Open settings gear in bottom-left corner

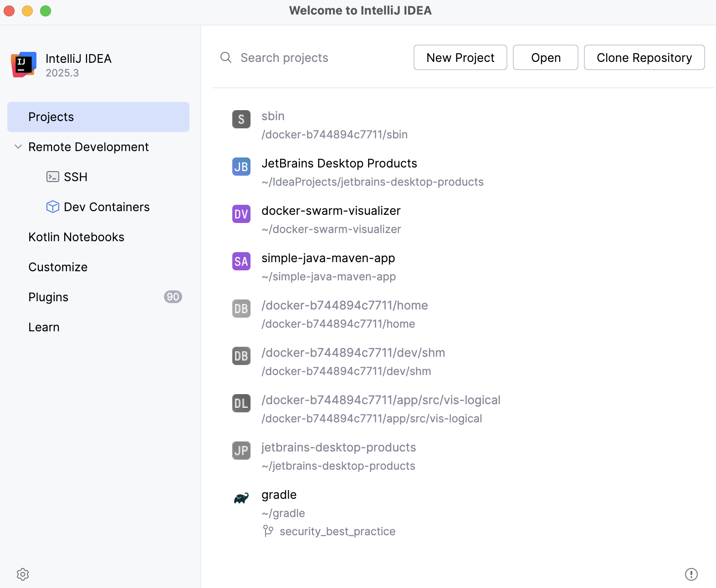click(23, 574)
